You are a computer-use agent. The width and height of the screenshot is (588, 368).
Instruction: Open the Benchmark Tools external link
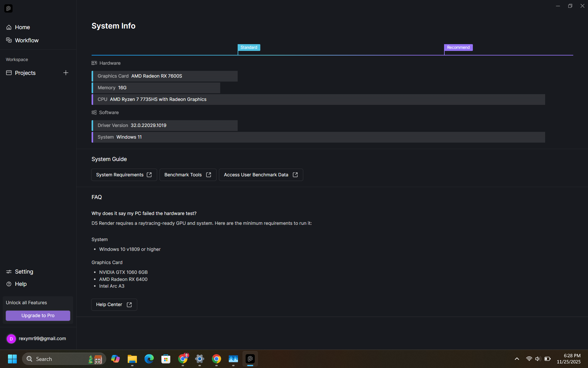click(188, 175)
